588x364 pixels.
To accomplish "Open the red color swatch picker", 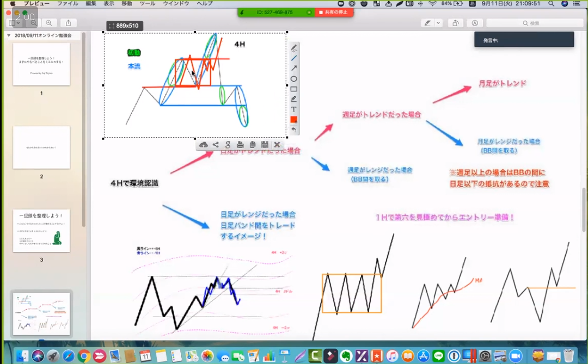I will 294,120.
